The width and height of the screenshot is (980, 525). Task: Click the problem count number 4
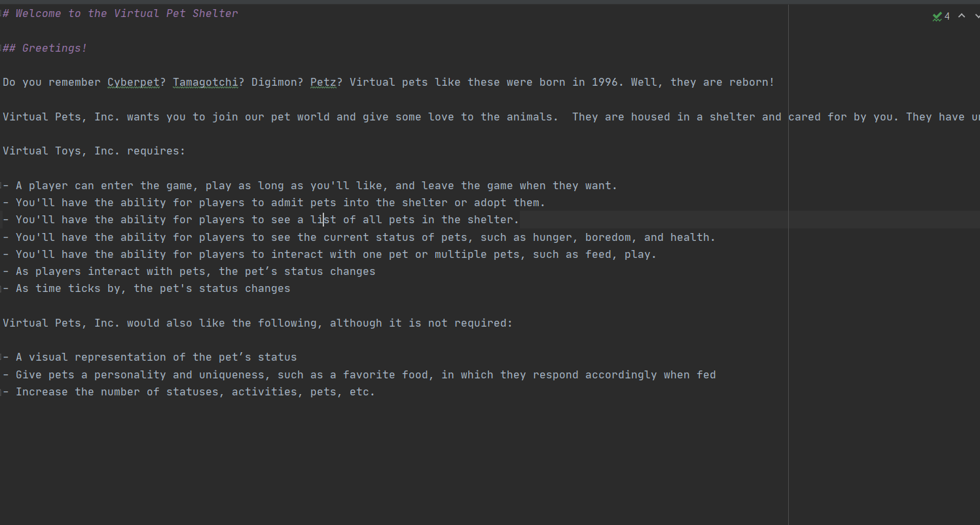click(947, 16)
